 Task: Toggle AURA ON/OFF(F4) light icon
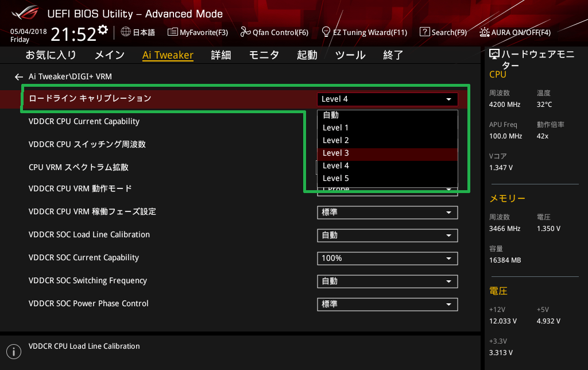click(x=484, y=32)
